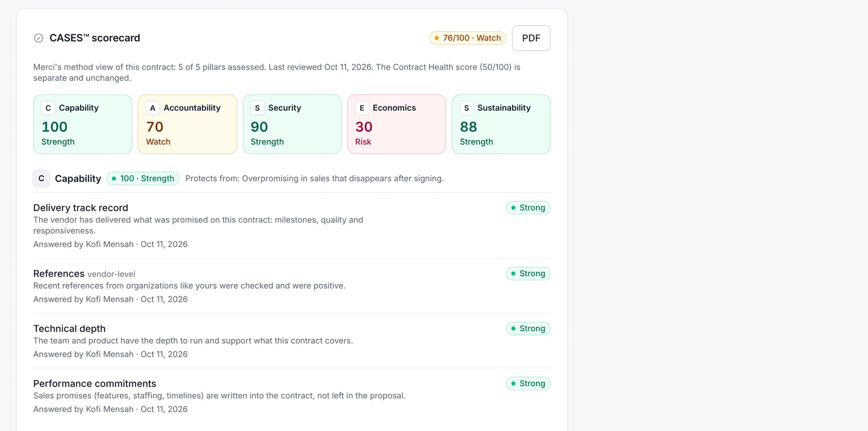Click the 'Recent references from organizations' description
The height and width of the screenshot is (431, 868).
[x=189, y=286]
